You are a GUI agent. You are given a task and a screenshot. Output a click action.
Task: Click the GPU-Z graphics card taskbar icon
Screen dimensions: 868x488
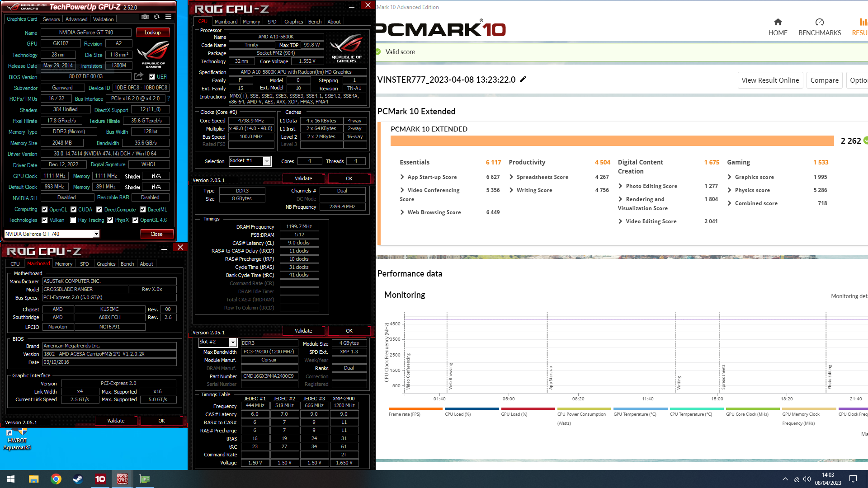pos(145,479)
